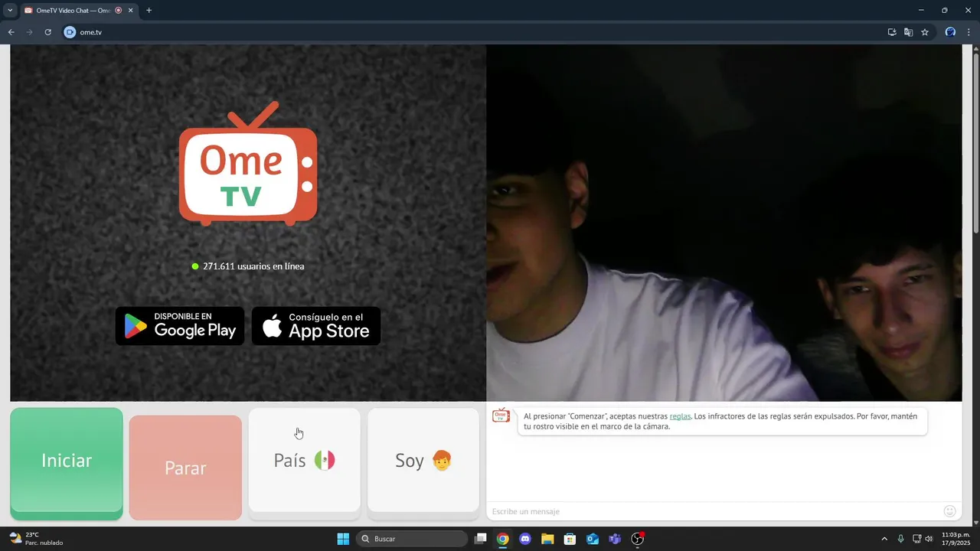980x551 pixels.
Task: Open a new browser tab
Action: [149, 11]
